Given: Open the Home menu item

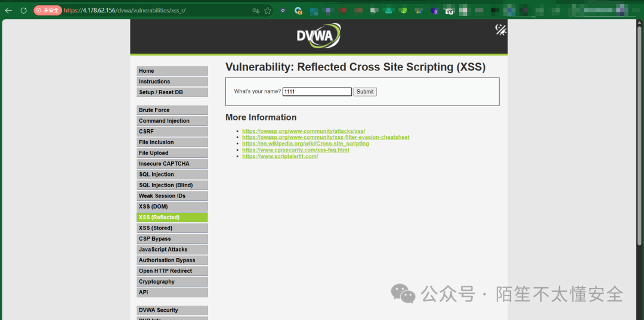Looking at the screenshot, I should pos(172,71).
